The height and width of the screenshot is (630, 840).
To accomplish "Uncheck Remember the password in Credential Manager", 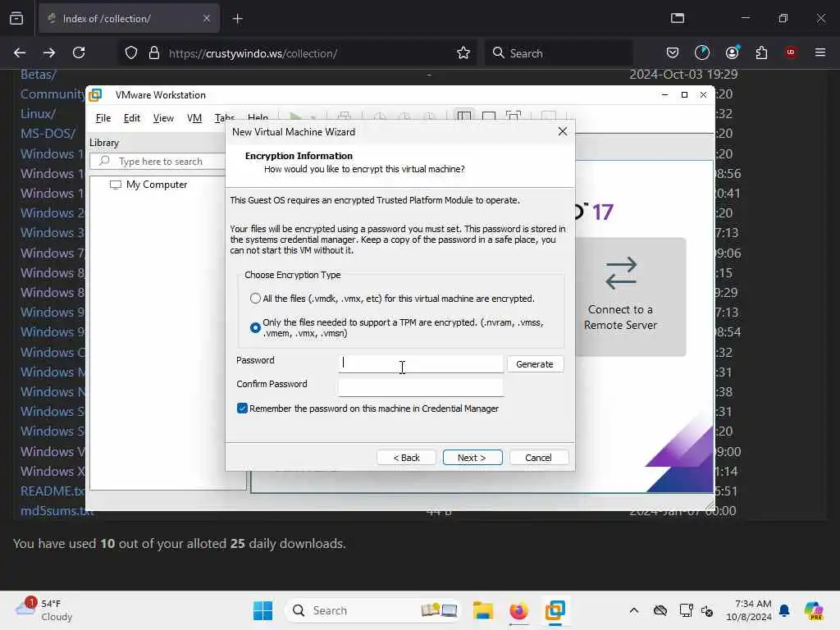I will pos(242,409).
